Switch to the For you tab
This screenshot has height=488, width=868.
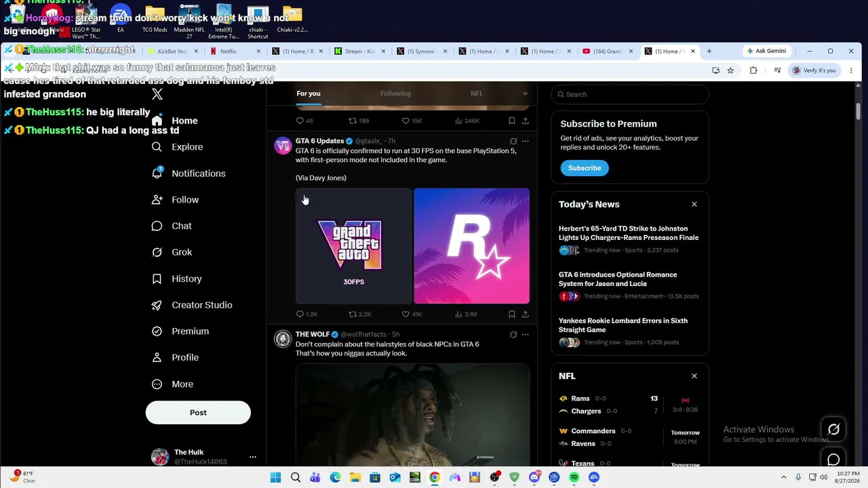pyautogui.click(x=309, y=94)
